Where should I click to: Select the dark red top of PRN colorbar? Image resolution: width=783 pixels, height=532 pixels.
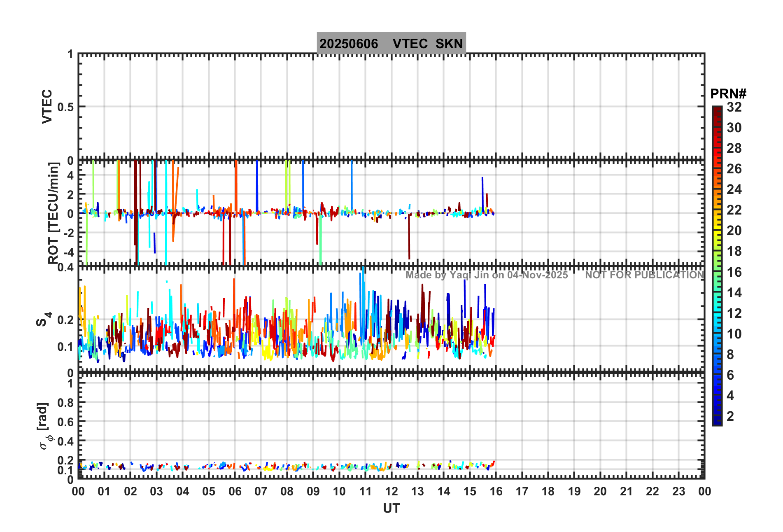point(717,110)
